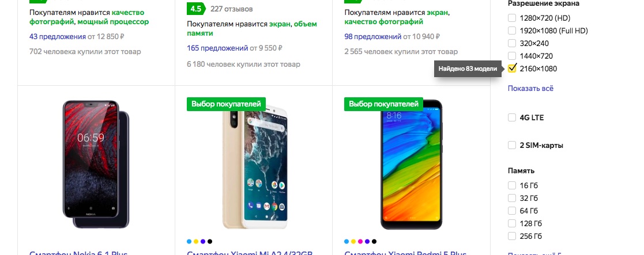
Task: Click the 'Найдено 83 модели' tooltip
Action: click(x=468, y=68)
